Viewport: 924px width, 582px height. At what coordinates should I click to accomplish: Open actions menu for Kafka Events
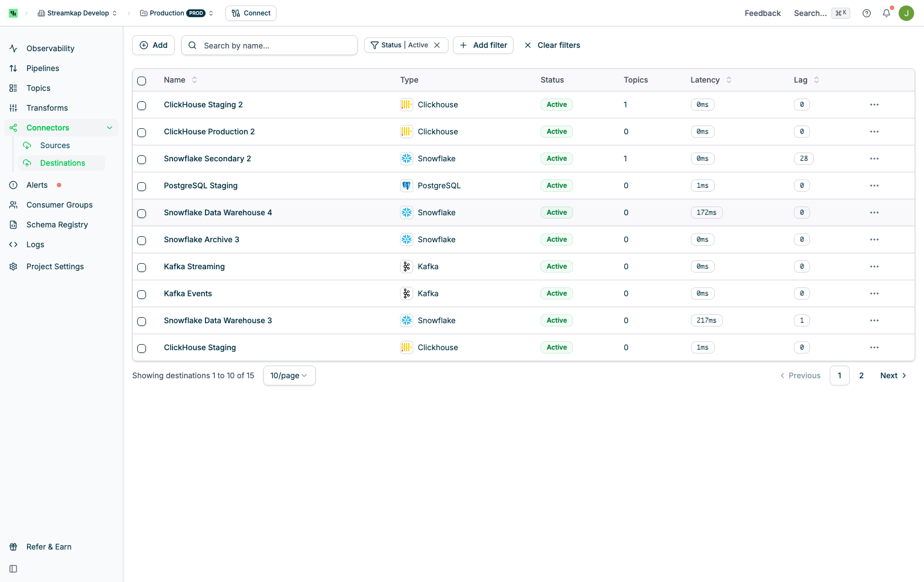click(x=874, y=293)
